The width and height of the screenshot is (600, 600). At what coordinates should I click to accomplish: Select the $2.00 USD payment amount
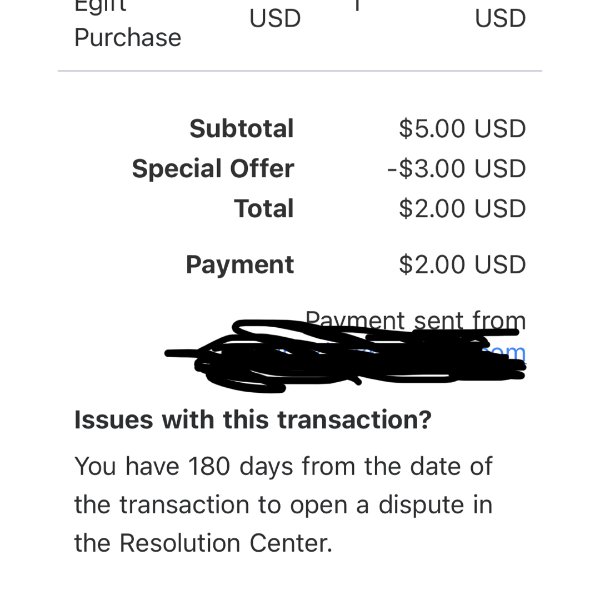462,265
